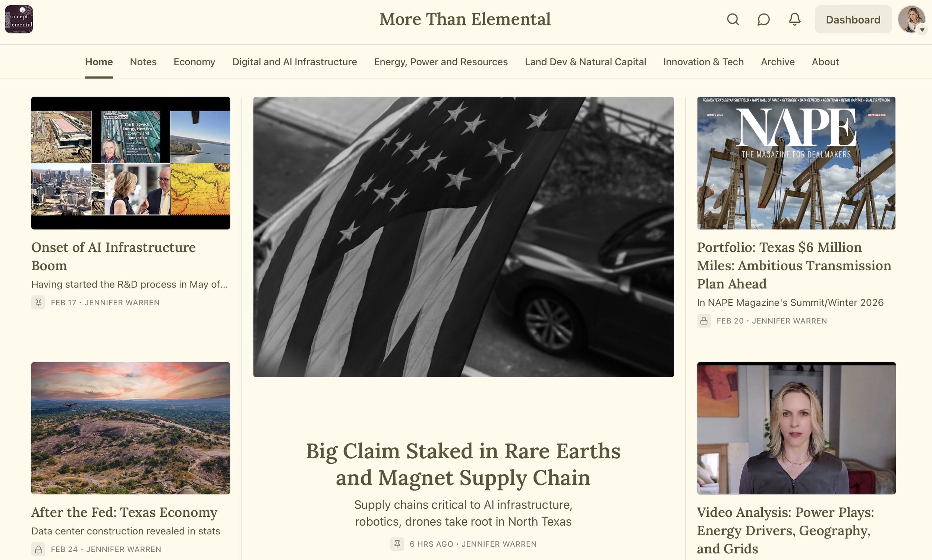
Task: Open Big Claim Staked in Rare Earths headline
Action: tap(463, 464)
